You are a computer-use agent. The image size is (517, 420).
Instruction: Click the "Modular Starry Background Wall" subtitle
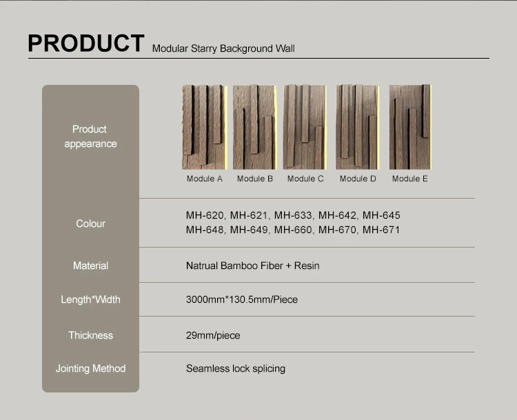tap(223, 49)
